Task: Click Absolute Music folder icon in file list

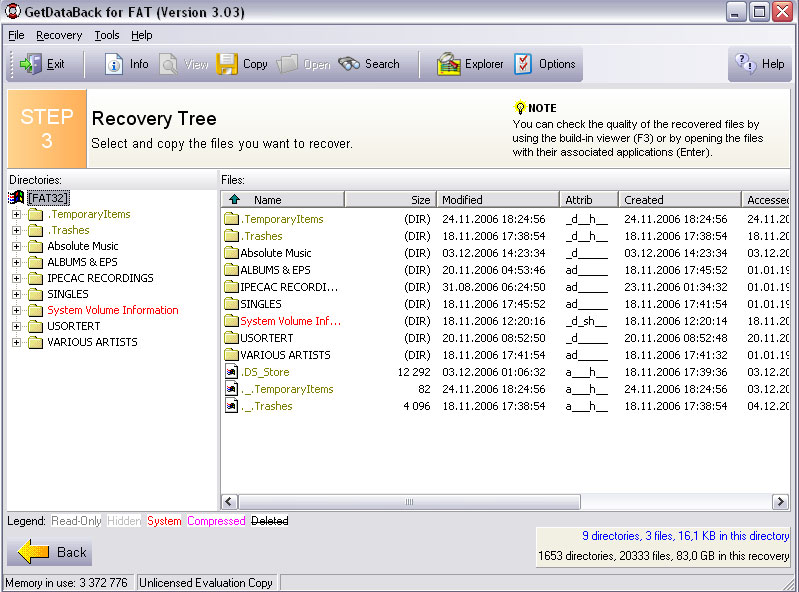Action: 231,253
